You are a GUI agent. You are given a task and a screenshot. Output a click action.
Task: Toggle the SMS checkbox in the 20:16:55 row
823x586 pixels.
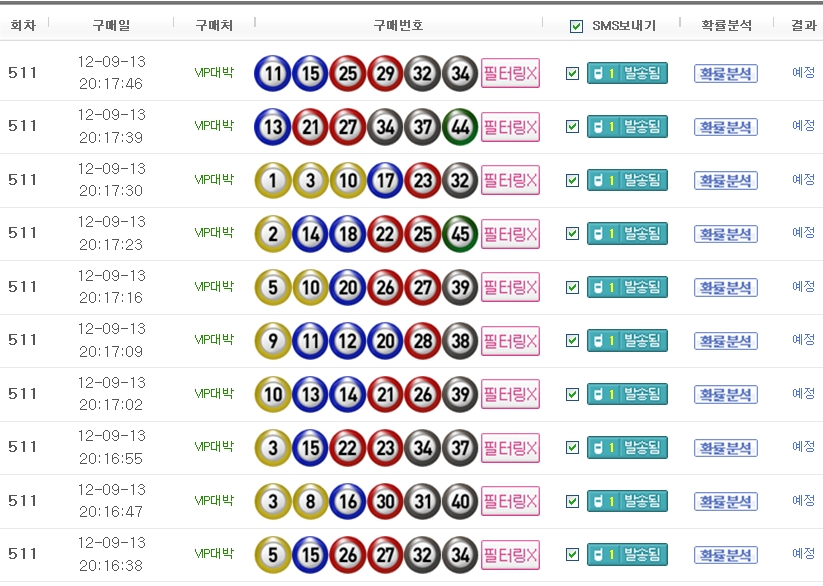click(572, 448)
